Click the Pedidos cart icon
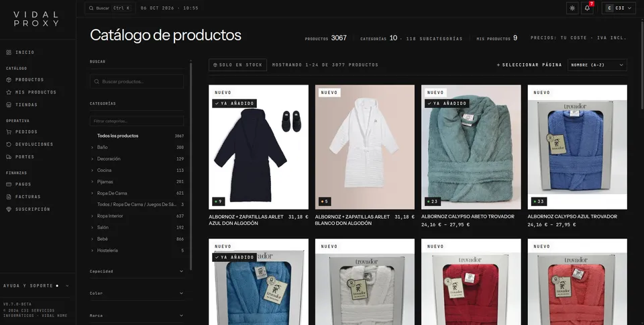644x325 pixels. coord(9,132)
